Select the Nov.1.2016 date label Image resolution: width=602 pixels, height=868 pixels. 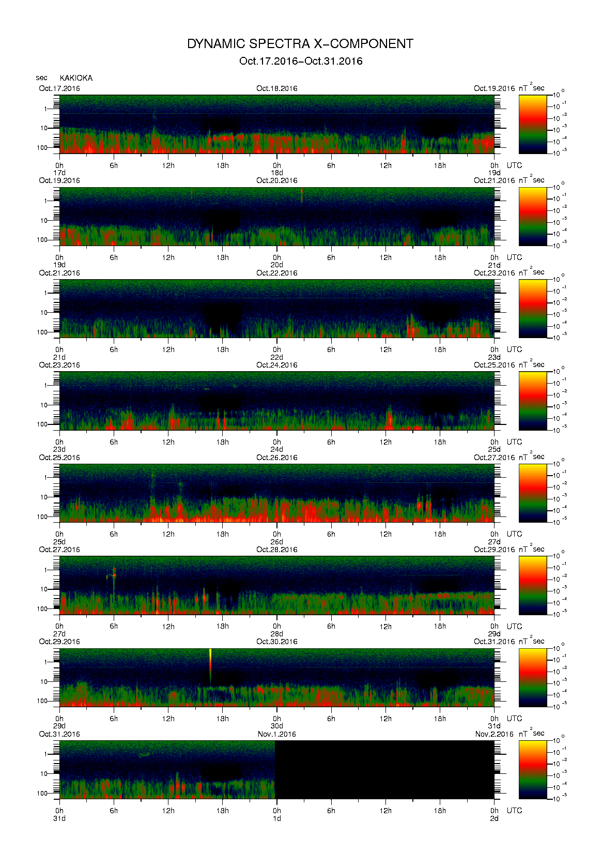[277, 734]
